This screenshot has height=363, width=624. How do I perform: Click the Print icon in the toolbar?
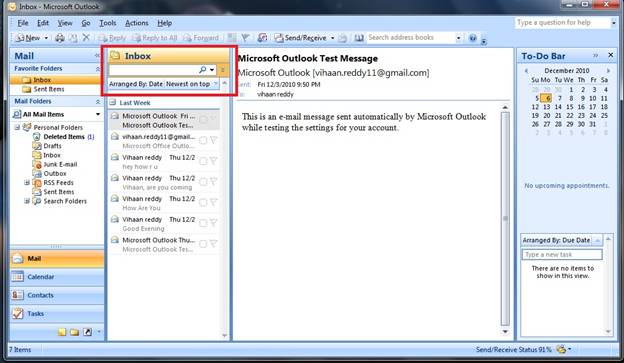pos(60,38)
